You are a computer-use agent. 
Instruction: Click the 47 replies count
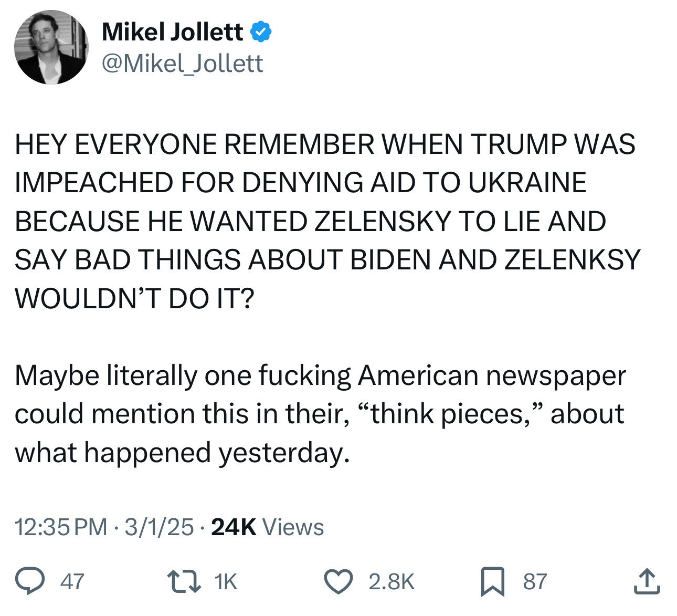point(72,582)
